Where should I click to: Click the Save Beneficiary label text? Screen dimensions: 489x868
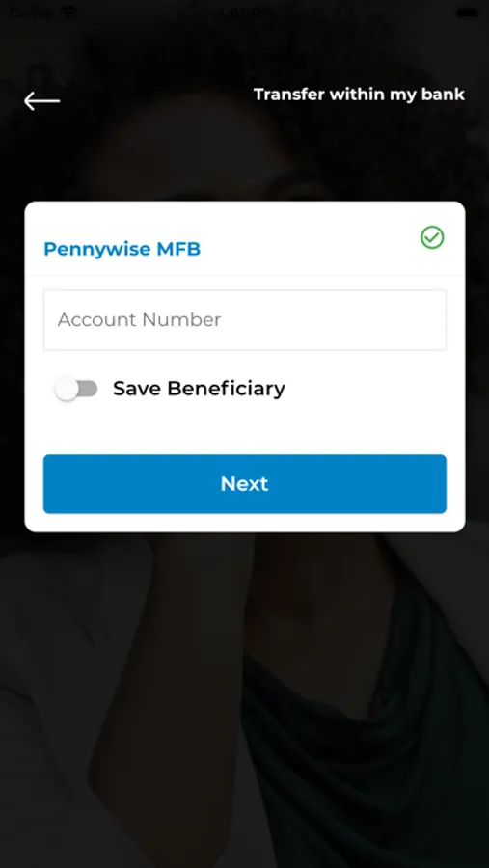199,389
